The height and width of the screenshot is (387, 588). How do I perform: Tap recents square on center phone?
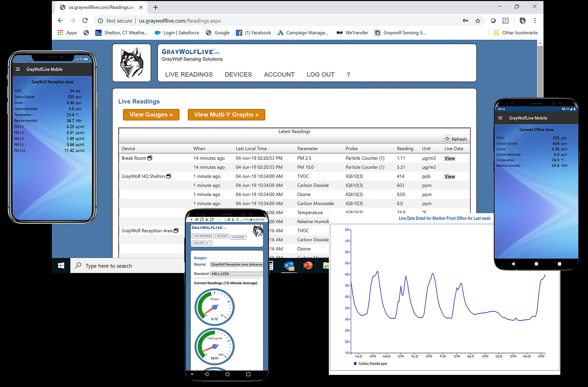tap(248, 374)
